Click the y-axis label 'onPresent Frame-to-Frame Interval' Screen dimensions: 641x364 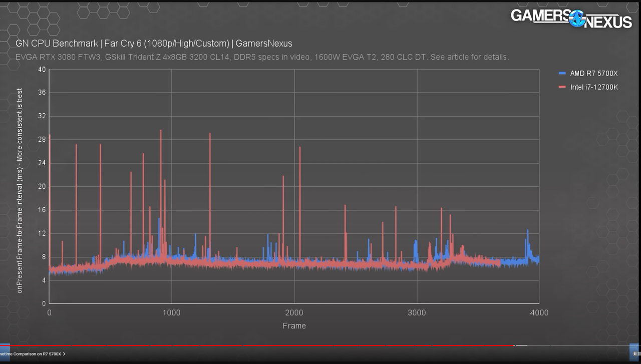pyautogui.click(x=20, y=191)
